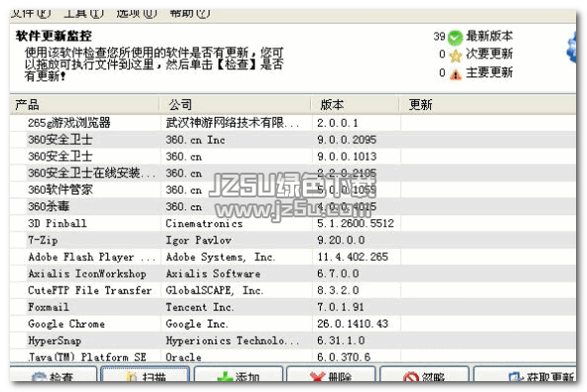
Task: Click version cell 8.3.2.0
Action: (338, 290)
